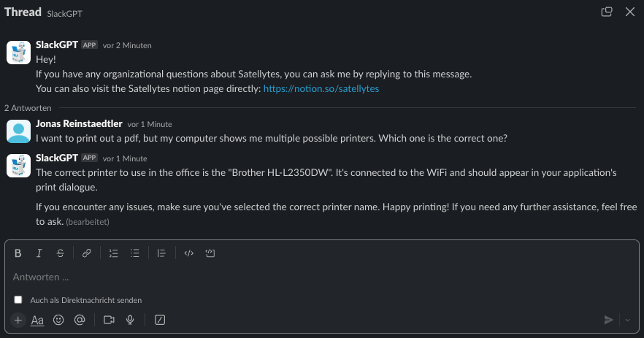Mention someone with the @ icon
644x338 pixels.
pos(80,320)
